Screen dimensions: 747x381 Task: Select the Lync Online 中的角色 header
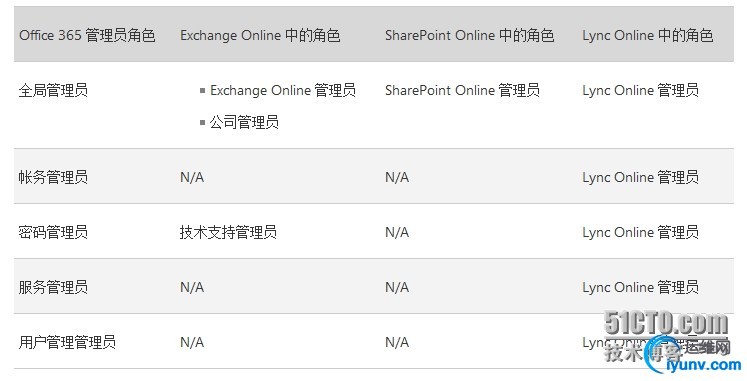(647, 35)
